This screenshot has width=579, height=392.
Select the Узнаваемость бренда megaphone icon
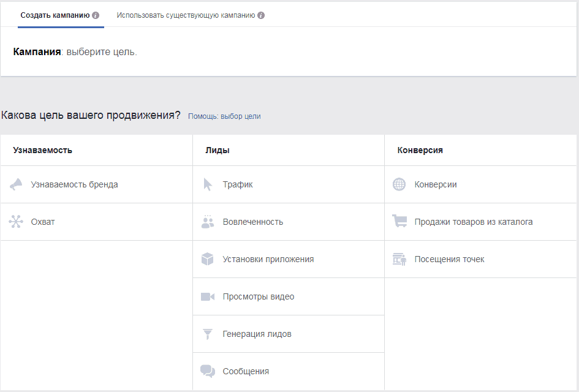[16, 184]
